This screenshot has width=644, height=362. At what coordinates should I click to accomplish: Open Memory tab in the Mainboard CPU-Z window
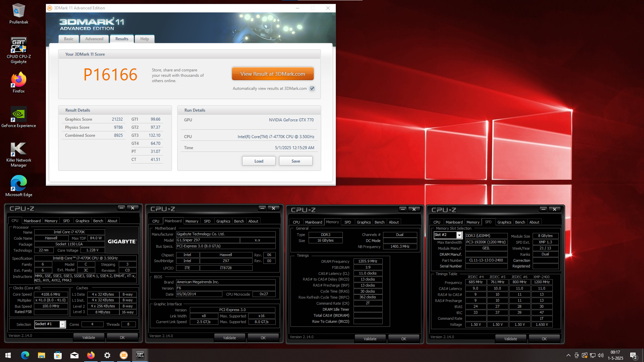tap(192, 221)
